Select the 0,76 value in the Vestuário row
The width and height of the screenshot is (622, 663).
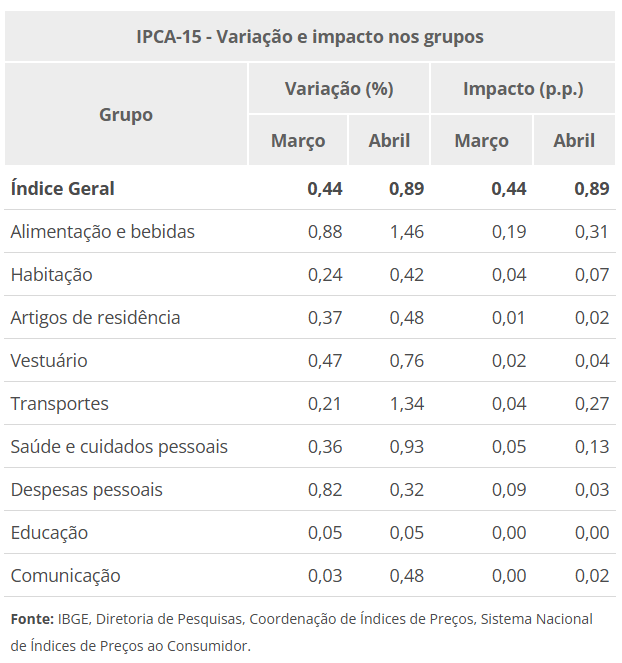pos(407,361)
